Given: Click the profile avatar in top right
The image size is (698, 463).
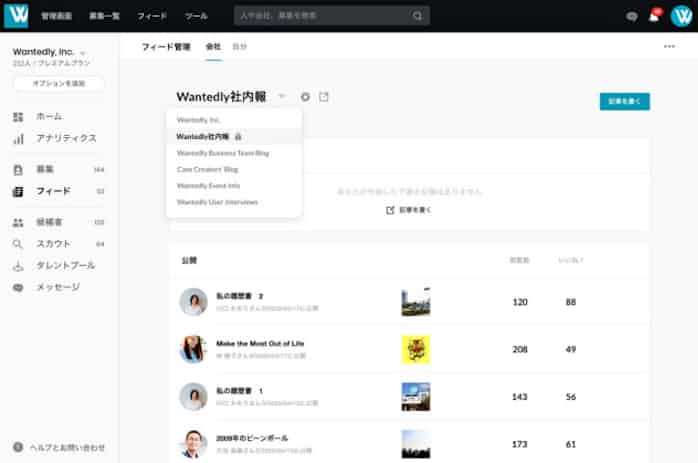Looking at the screenshot, I should [680, 16].
